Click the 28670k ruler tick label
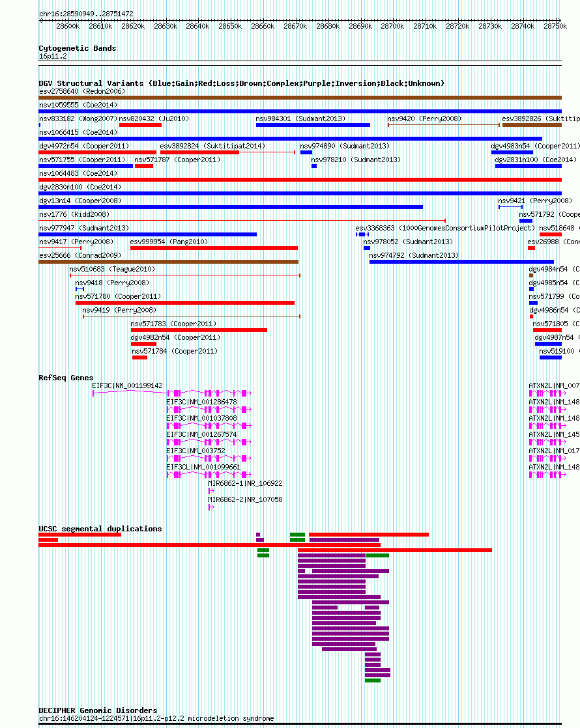Image resolution: width=580 pixels, height=728 pixels. [295, 27]
